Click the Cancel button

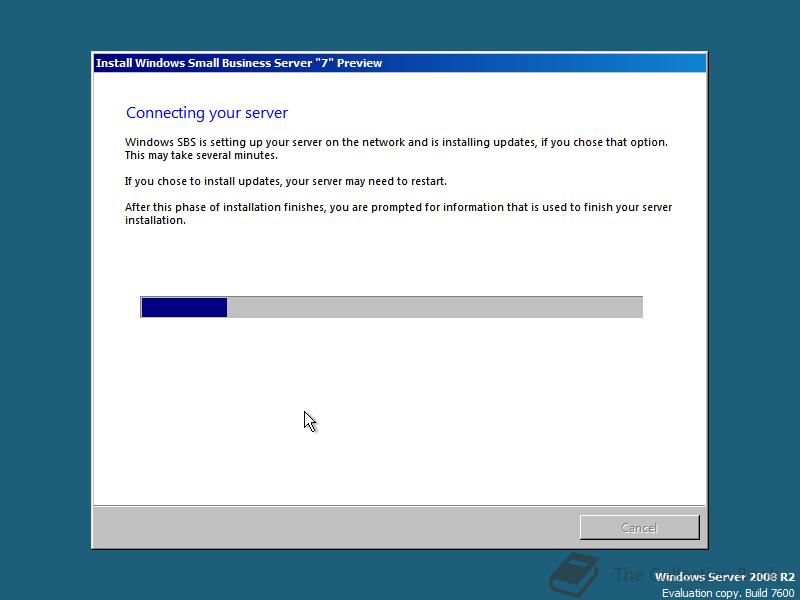(639, 527)
